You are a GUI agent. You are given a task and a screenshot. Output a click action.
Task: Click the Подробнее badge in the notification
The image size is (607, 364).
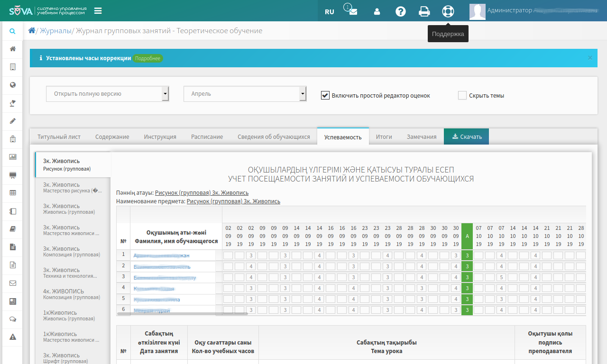pyautogui.click(x=148, y=58)
